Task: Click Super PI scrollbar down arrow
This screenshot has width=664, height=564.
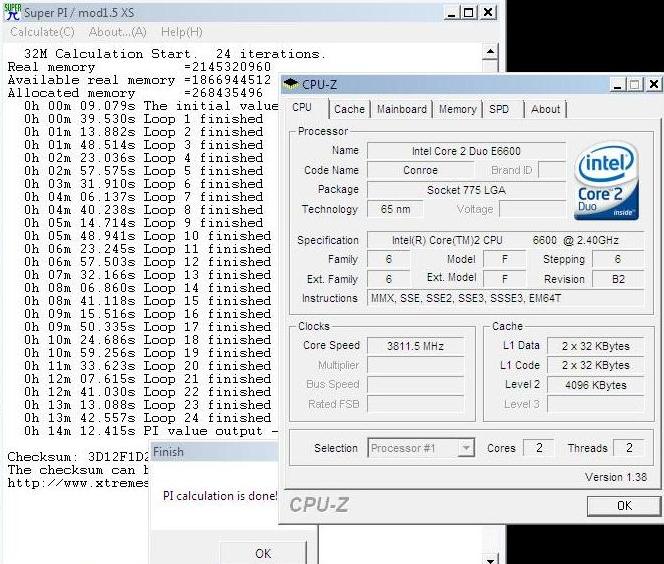Action: tap(490, 559)
